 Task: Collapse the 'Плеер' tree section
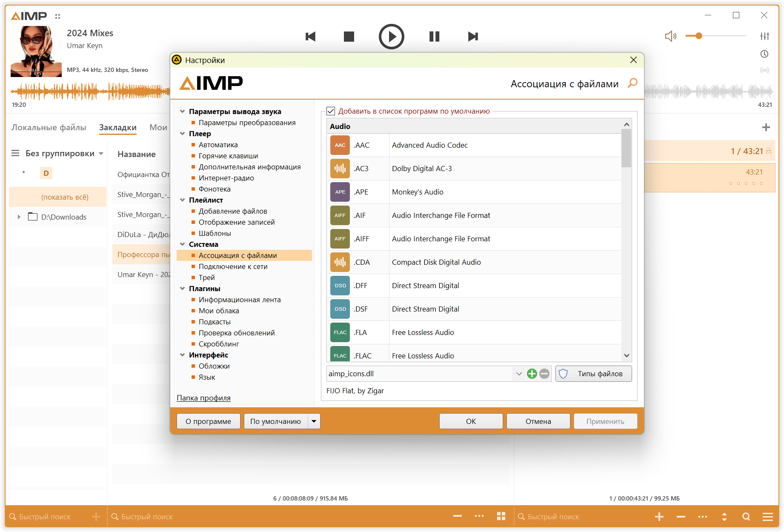pos(183,134)
